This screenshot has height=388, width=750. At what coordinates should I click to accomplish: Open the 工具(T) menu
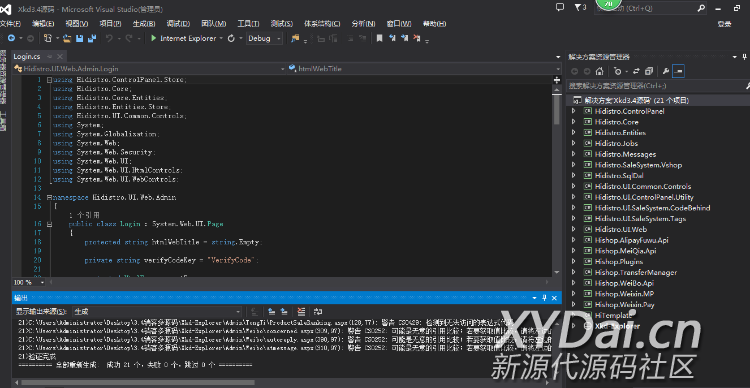tap(248, 23)
